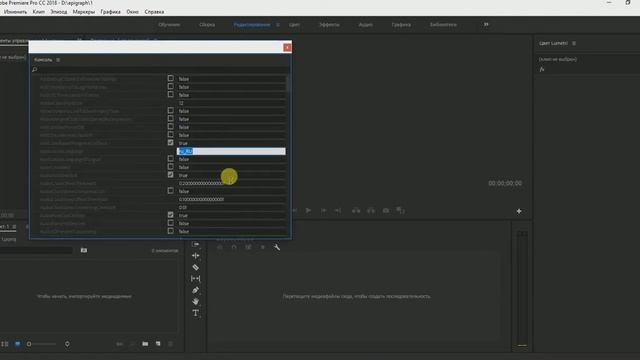Select the Ripple Edit tool

(x=196, y=256)
